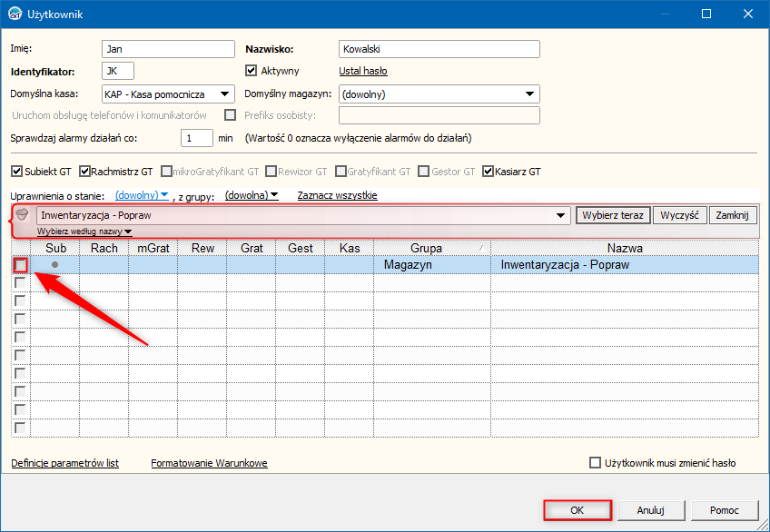Expand the z grupy (dowolna) dropdown
The width and height of the screenshot is (770, 532).
coord(252,195)
